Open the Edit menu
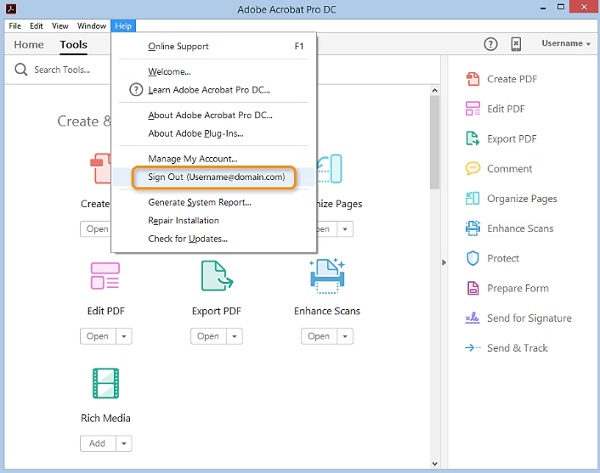Screen dimensions: 600x473 [x=36, y=26]
